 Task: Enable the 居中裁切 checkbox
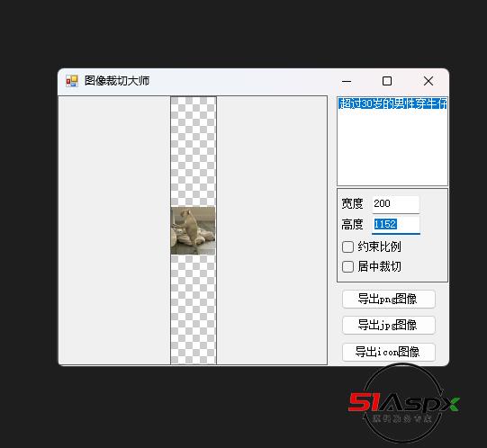pos(347,266)
